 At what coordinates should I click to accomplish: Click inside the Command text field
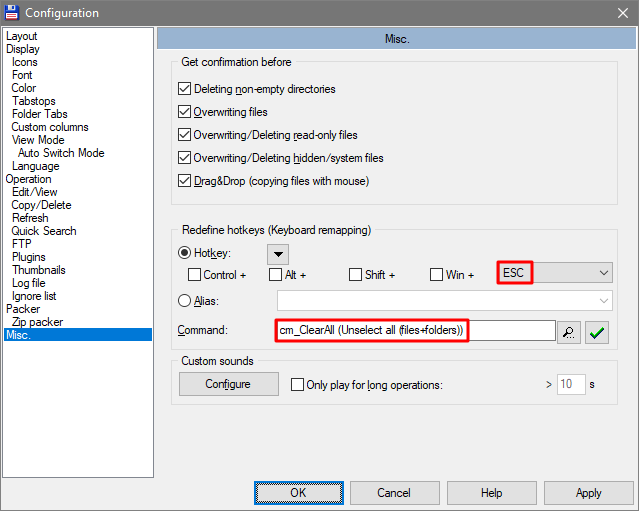[415, 330]
